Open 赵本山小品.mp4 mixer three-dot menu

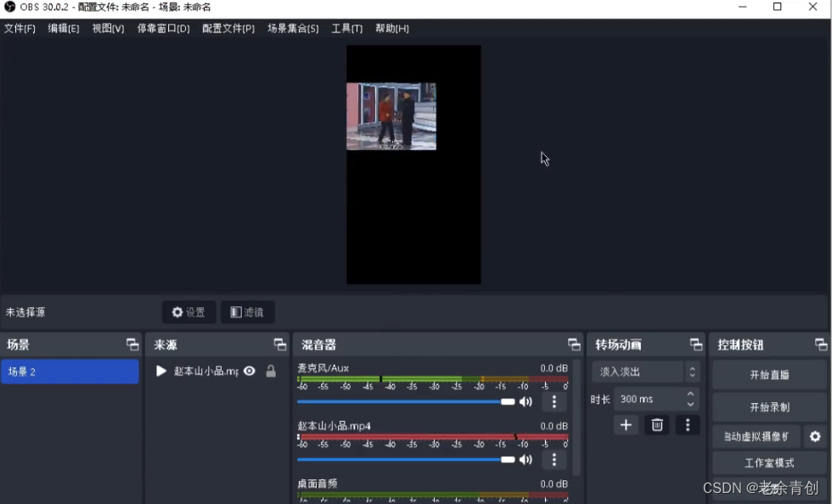pyautogui.click(x=554, y=459)
